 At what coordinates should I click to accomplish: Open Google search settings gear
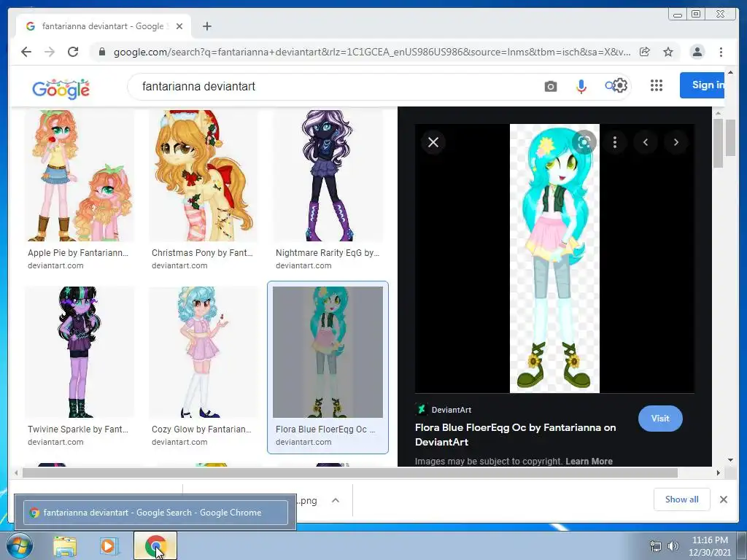point(619,86)
